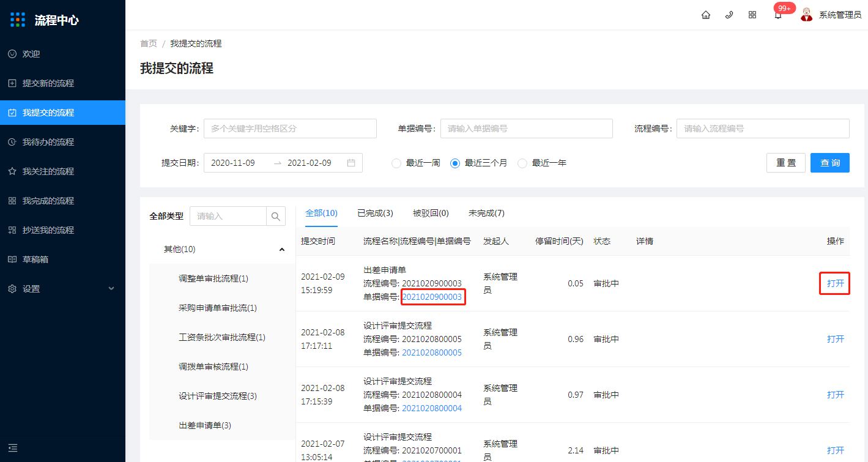Click the 提交时间 column header
Viewport: 868px width, 462px height.
(318, 241)
